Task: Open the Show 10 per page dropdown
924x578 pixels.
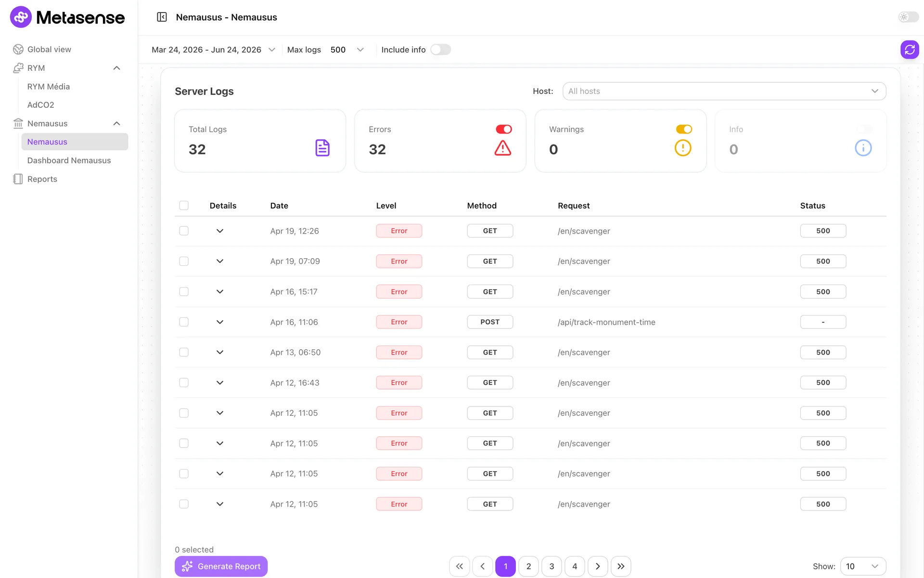Action: tap(863, 566)
